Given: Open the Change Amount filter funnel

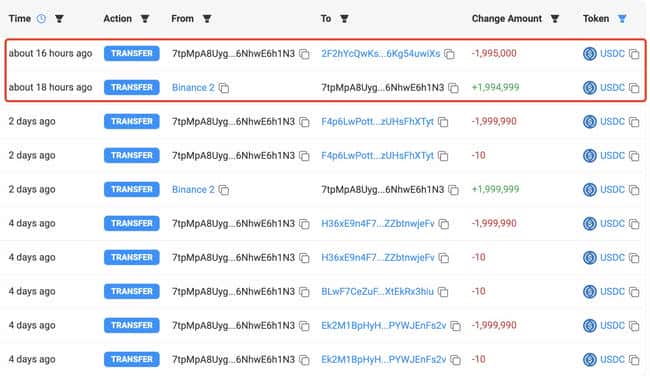Looking at the screenshot, I should 555,19.
